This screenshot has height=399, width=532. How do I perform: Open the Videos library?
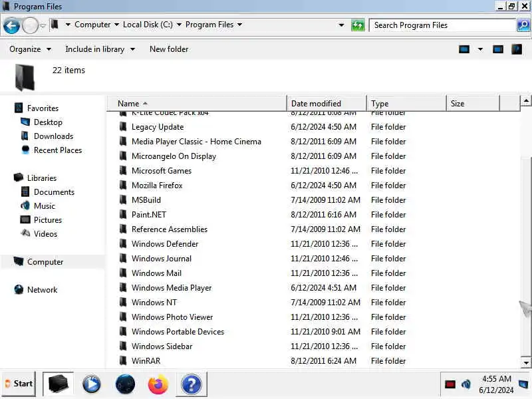pyautogui.click(x=45, y=234)
